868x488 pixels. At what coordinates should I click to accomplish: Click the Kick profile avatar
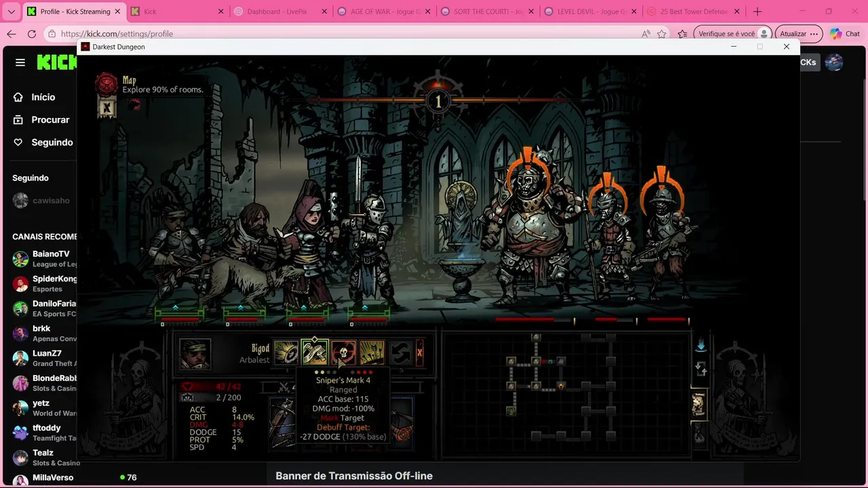[x=834, y=62]
